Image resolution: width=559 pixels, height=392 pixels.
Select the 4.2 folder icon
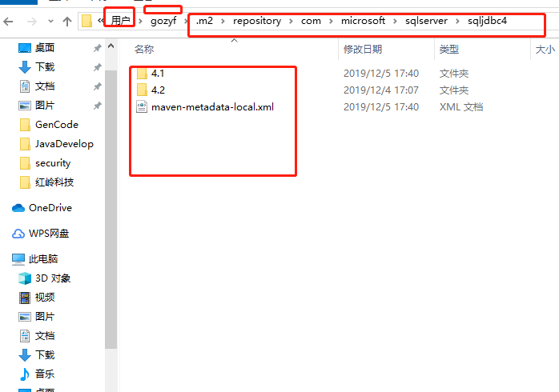[x=142, y=90]
